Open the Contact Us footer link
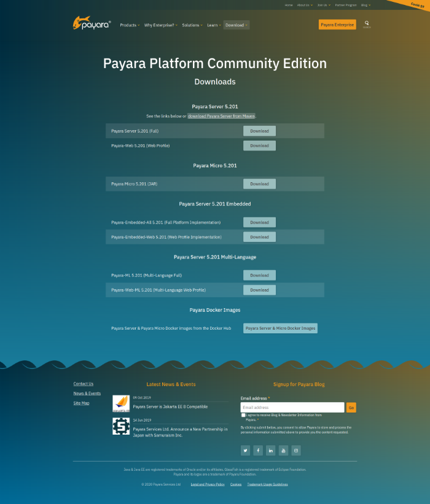This screenshot has width=430, height=504. (84, 384)
